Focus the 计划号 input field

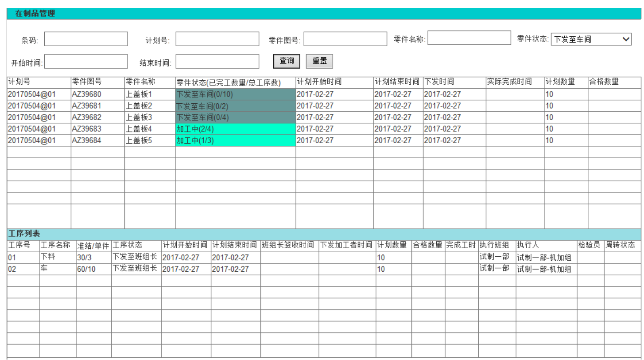[x=217, y=39]
